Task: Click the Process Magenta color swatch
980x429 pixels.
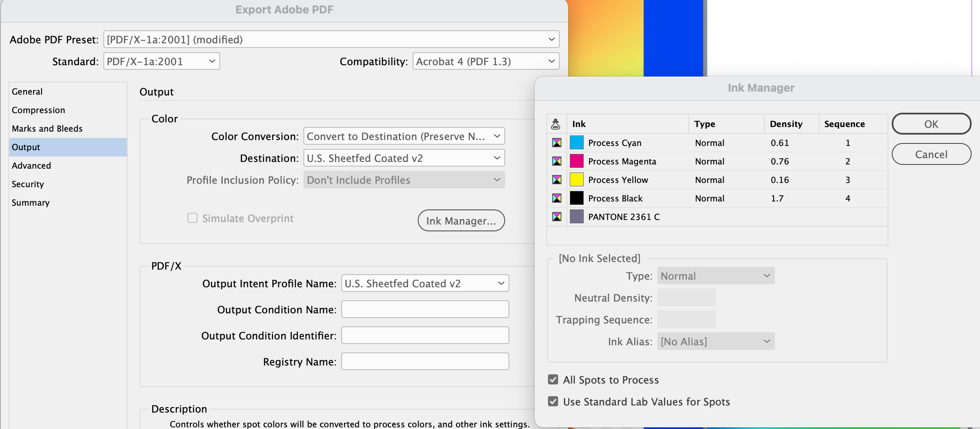Action: pyautogui.click(x=577, y=161)
